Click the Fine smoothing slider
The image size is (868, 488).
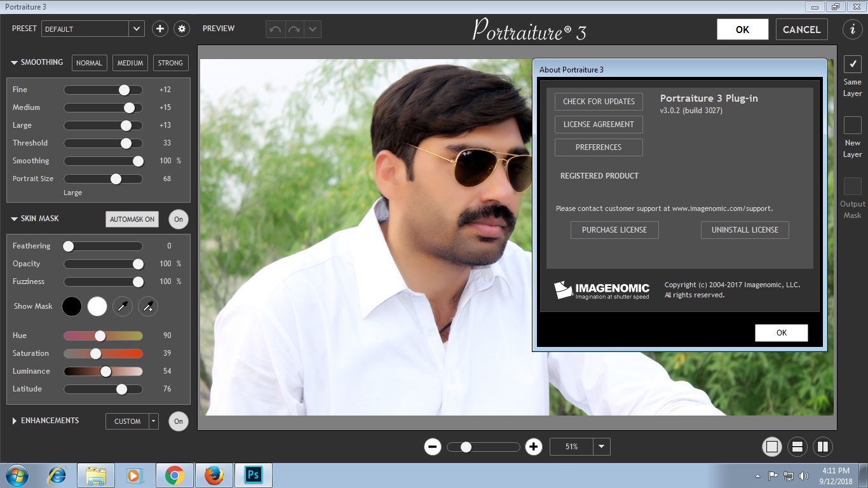point(103,90)
